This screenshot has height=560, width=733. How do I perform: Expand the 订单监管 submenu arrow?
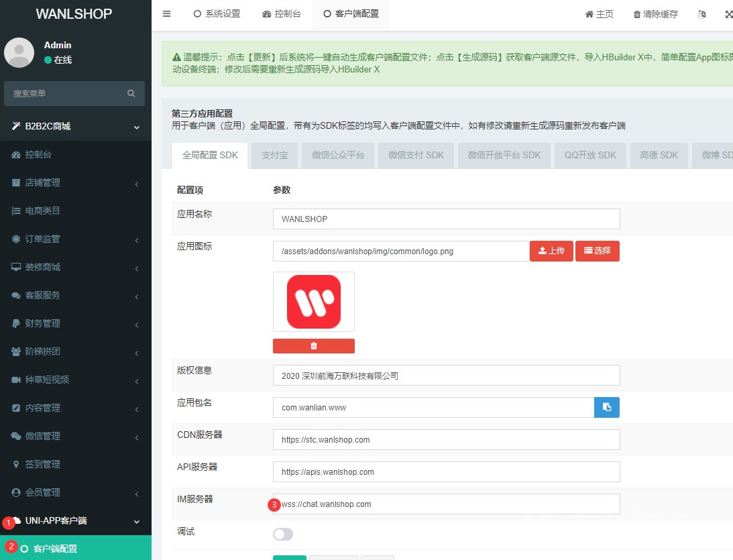click(x=137, y=240)
